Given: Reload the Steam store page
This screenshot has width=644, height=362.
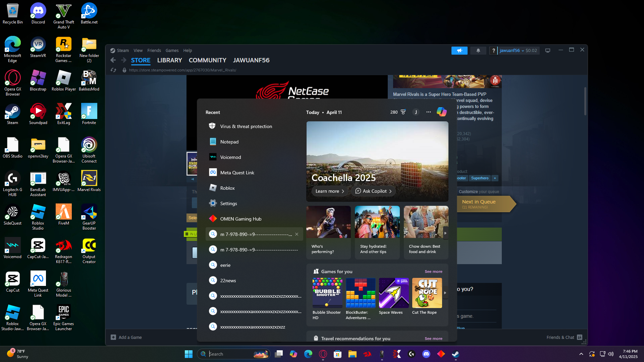Looking at the screenshot, I should pos(113,70).
